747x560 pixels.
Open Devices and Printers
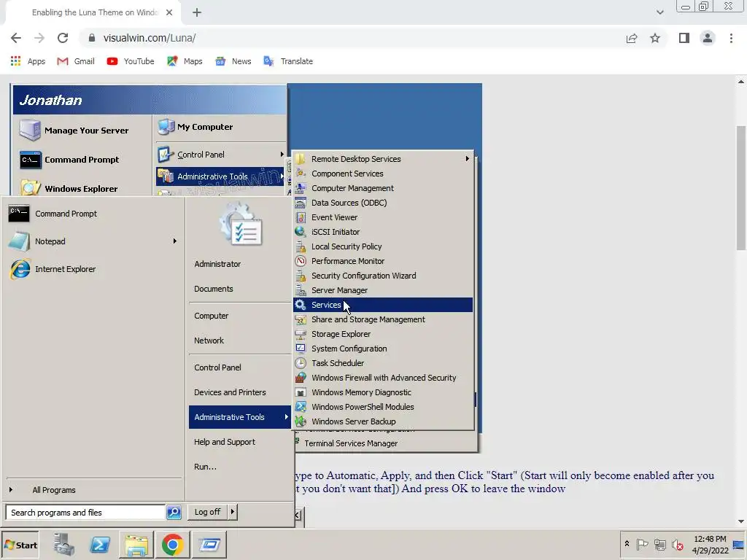click(x=239, y=392)
